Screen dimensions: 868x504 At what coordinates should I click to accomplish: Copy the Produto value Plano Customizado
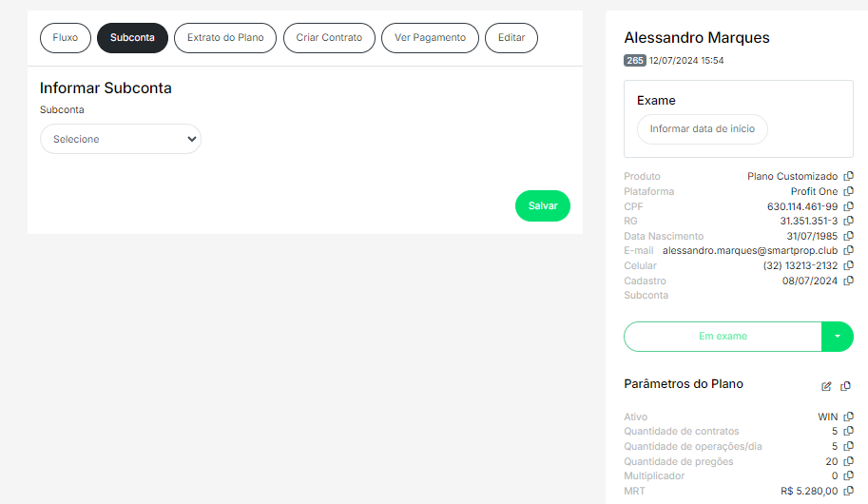849,176
